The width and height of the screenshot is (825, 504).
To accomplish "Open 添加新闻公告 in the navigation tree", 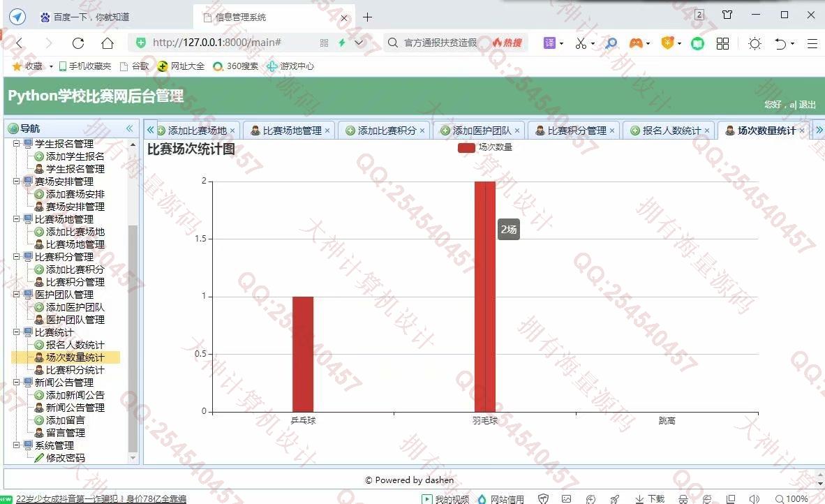I will click(x=75, y=395).
